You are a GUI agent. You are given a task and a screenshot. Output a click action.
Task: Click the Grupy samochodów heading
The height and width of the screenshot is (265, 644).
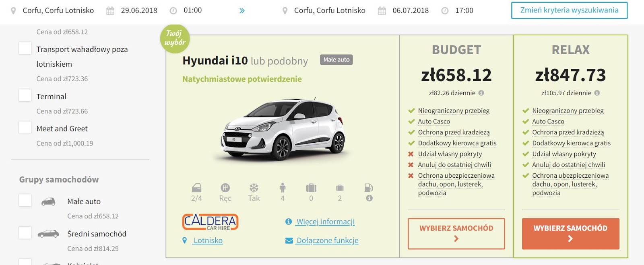pos(59,180)
